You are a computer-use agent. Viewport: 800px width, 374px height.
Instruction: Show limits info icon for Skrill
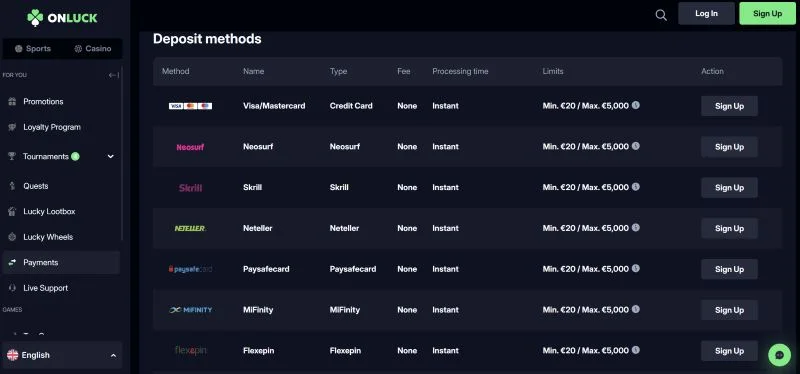(636, 187)
